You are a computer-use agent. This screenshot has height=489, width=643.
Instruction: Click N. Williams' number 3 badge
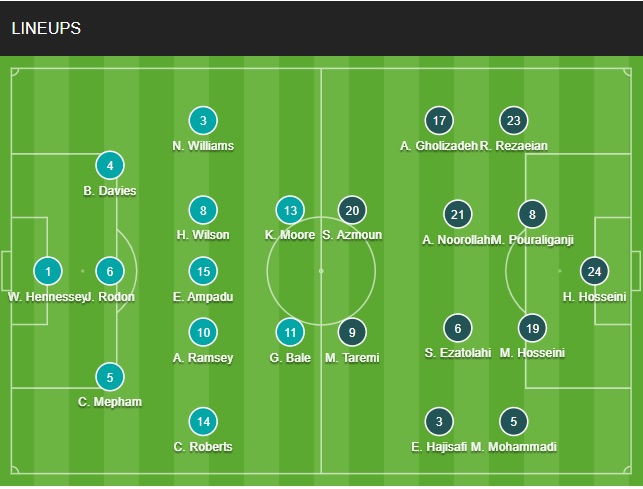203,121
